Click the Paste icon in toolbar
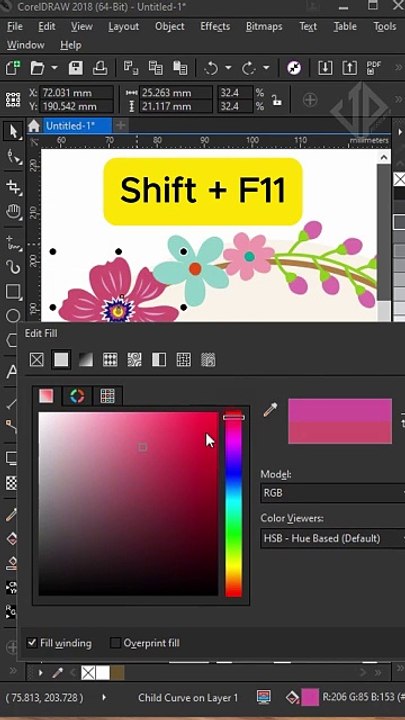 tap(180, 68)
